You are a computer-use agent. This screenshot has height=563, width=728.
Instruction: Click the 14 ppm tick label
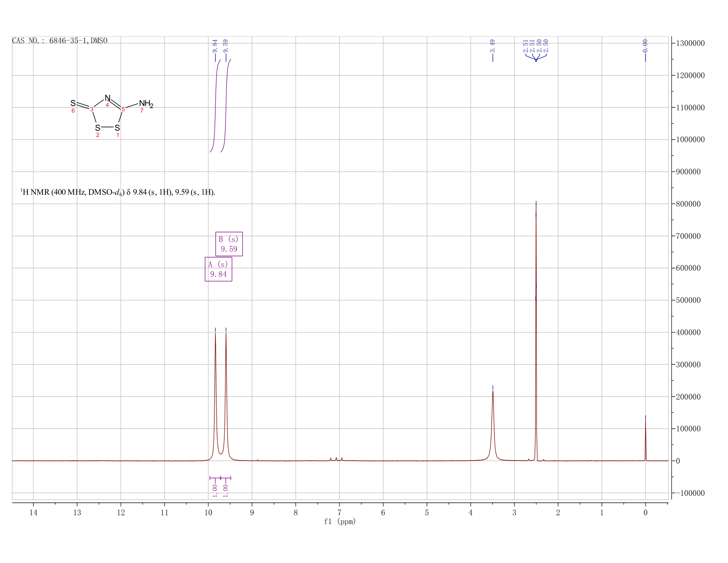pyautogui.click(x=33, y=512)
